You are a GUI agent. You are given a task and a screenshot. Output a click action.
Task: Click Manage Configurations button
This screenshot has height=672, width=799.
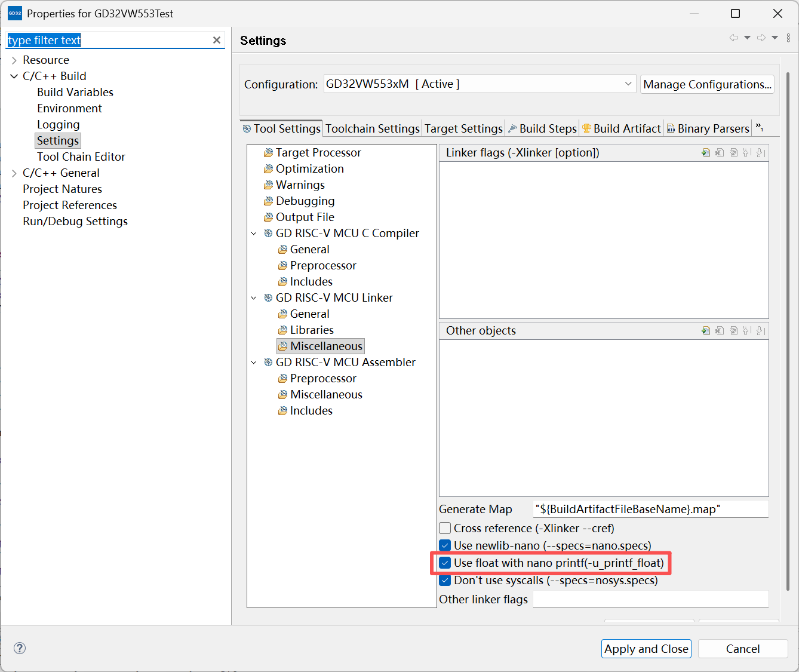707,84
